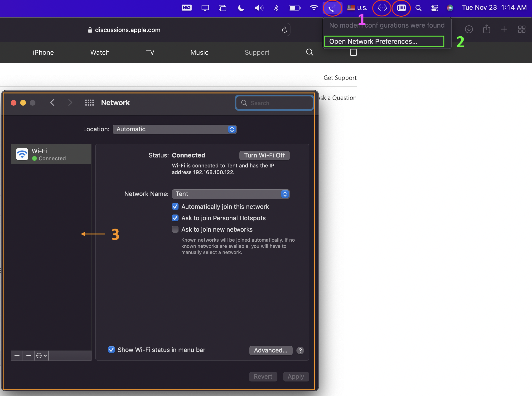532x396 pixels.
Task: Open Spotlight search in menu bar
Action: coord(418,8)
